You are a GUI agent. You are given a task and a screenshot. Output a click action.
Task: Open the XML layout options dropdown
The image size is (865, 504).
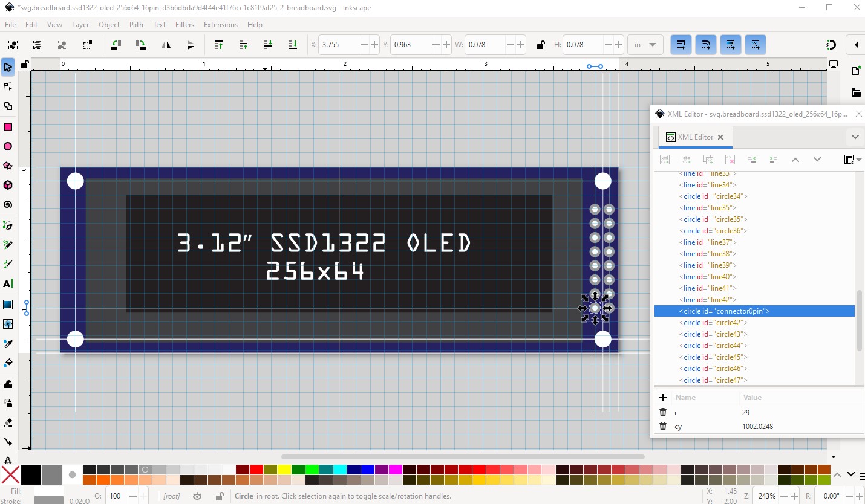(x=852, y=160)
